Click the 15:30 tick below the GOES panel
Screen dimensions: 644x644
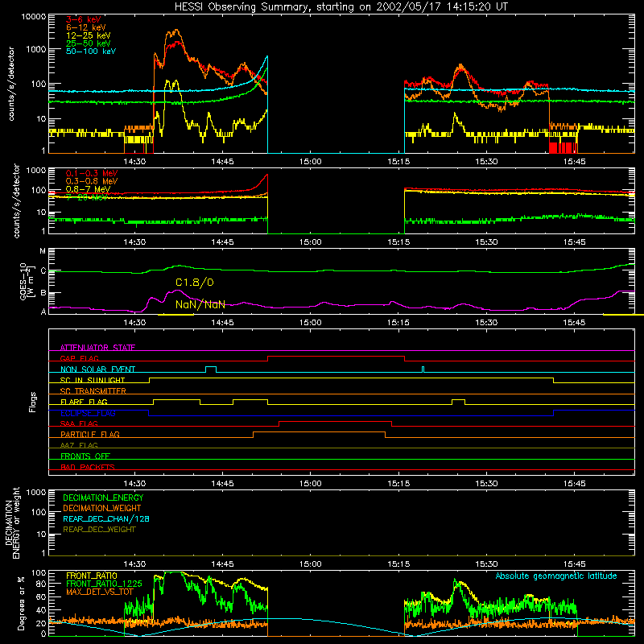pyautogui.click(x=486, y=323)
